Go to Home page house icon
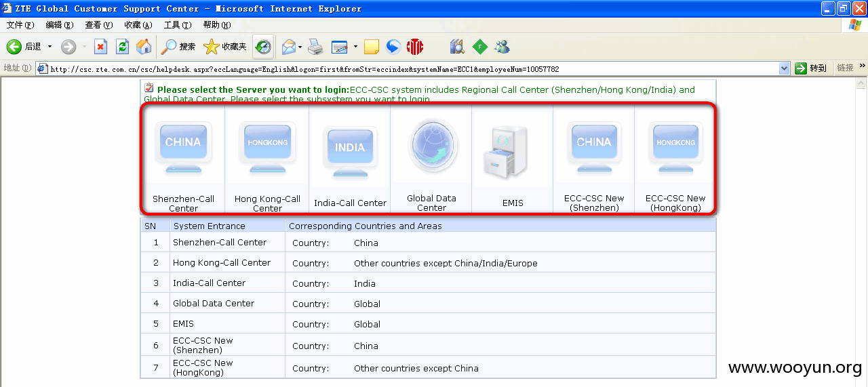 click(144, 47)
